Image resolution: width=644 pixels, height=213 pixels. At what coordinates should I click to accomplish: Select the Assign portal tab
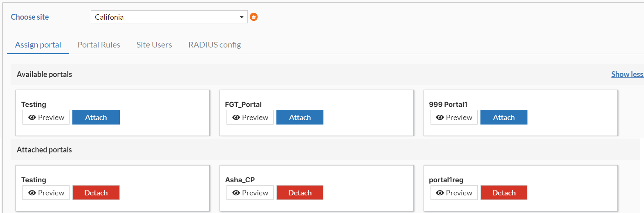(x=38, y=45)
